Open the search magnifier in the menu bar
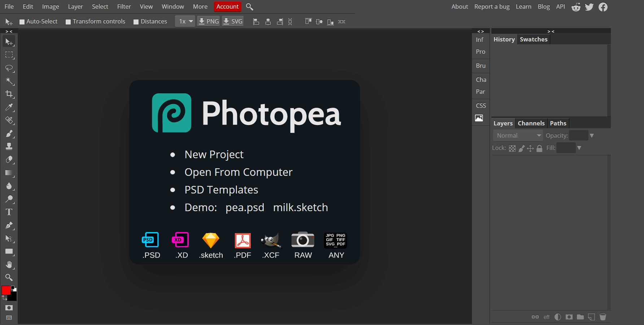This screenshot has height=325, width=644. [x=249, y=6]
